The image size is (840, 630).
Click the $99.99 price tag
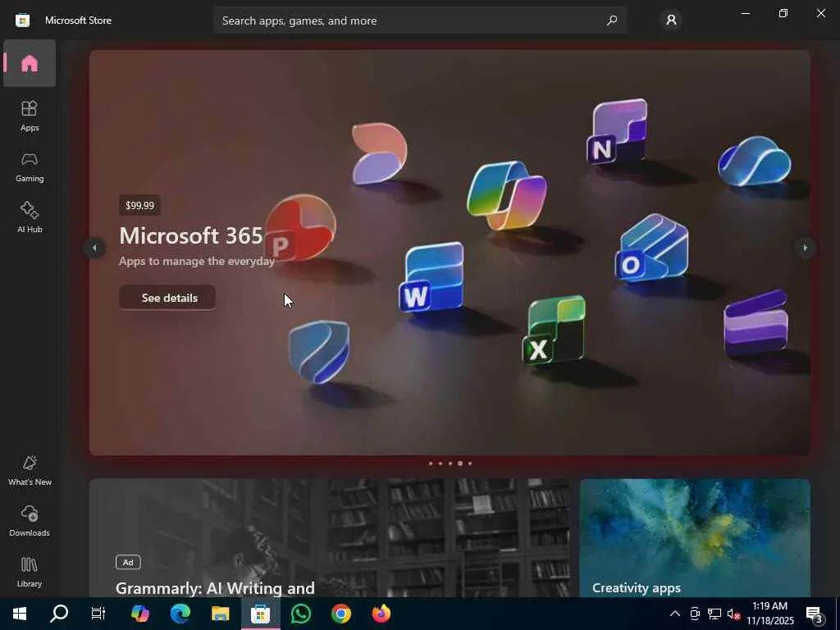(x=139, y=205)
